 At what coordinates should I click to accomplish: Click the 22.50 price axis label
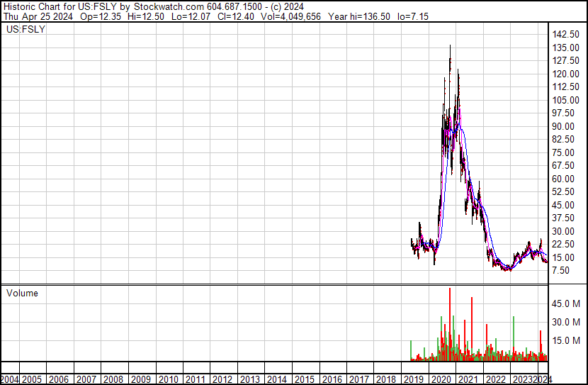point(563,245)
